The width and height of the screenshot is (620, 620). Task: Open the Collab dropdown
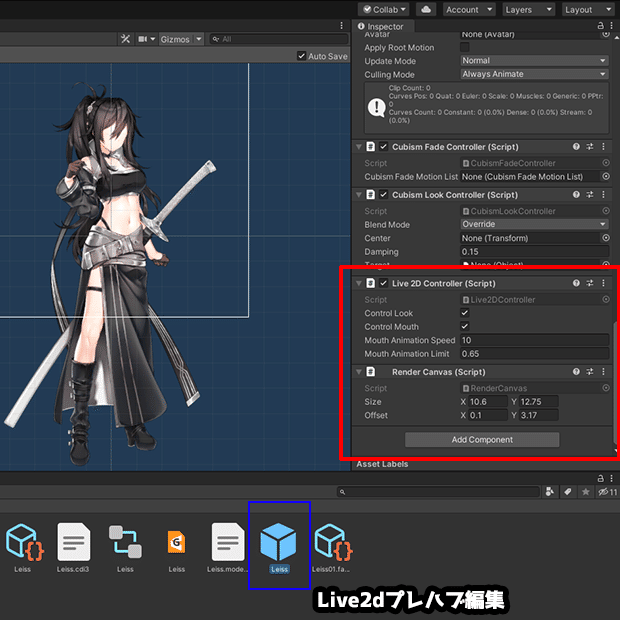(383, 9)
